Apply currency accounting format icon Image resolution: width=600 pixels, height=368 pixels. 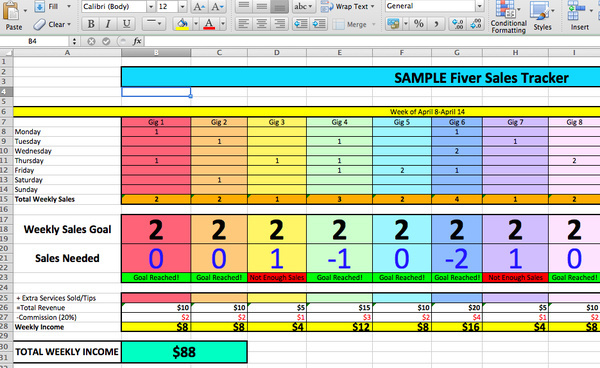pos(393,24)
